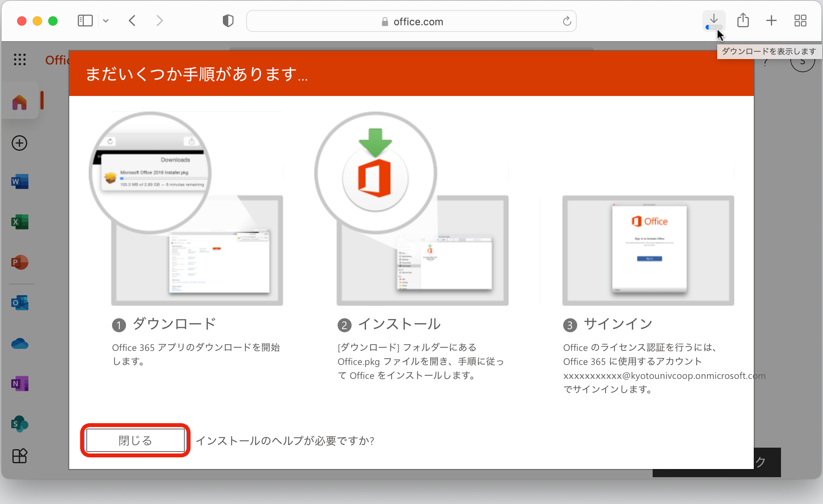Open the インストールのヘルプが必要ですか? link
This screenshot has width=823, height=504.
pyautogui.click(x=285, y=441)
